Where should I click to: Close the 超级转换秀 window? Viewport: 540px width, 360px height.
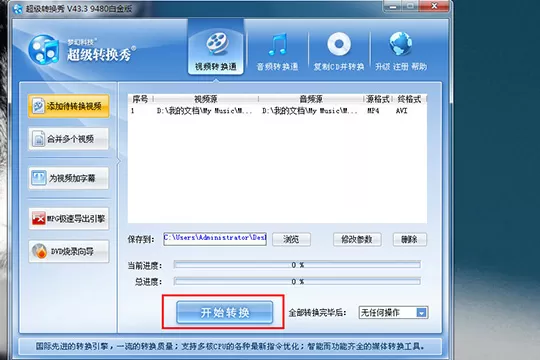pos(435,6)
